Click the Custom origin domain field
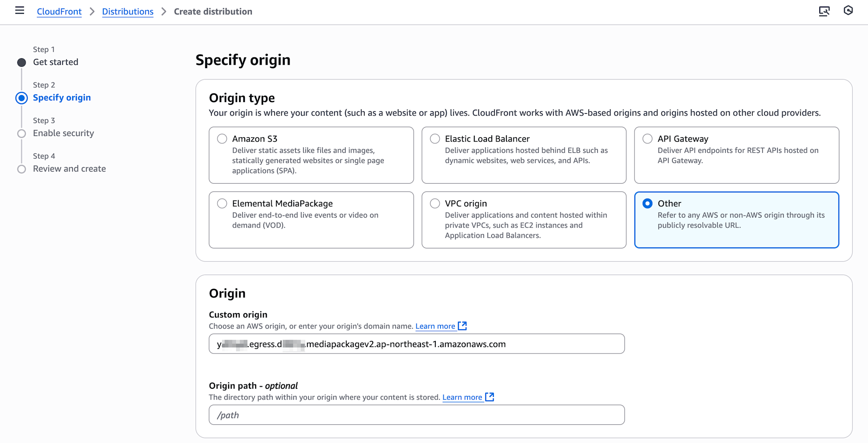The image size is (868, 443). pos(417,344)
